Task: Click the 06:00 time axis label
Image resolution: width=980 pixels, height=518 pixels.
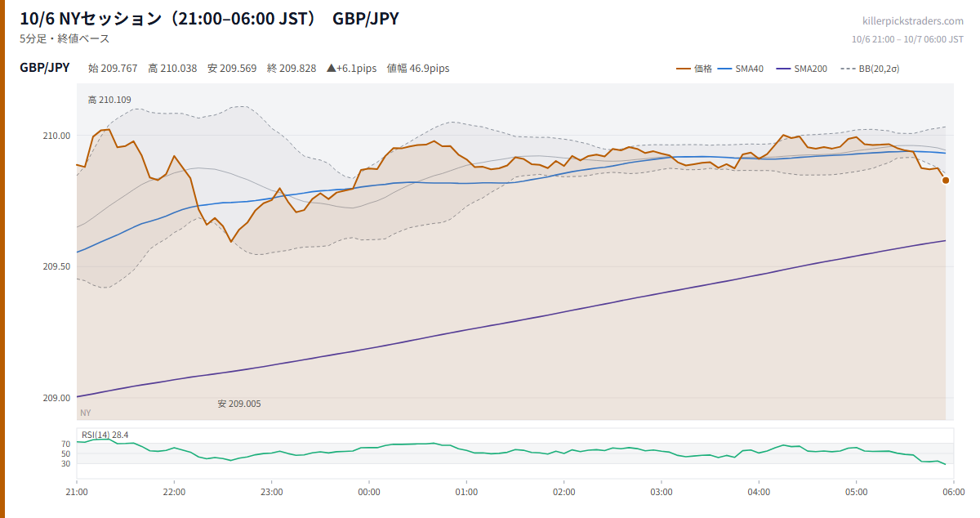Action: (954, 492)
